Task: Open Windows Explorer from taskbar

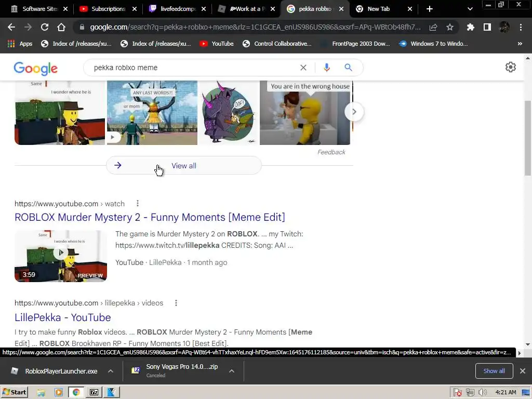Action: click(x=41, y=393)
